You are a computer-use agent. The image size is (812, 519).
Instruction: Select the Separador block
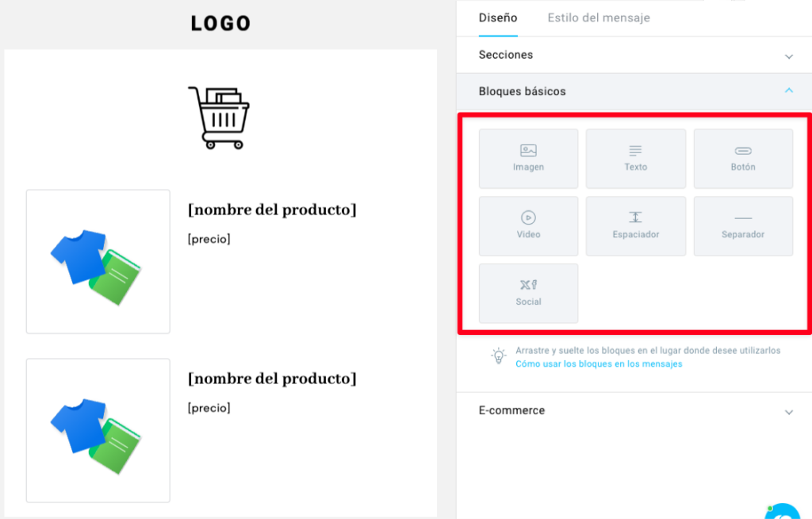743,226
